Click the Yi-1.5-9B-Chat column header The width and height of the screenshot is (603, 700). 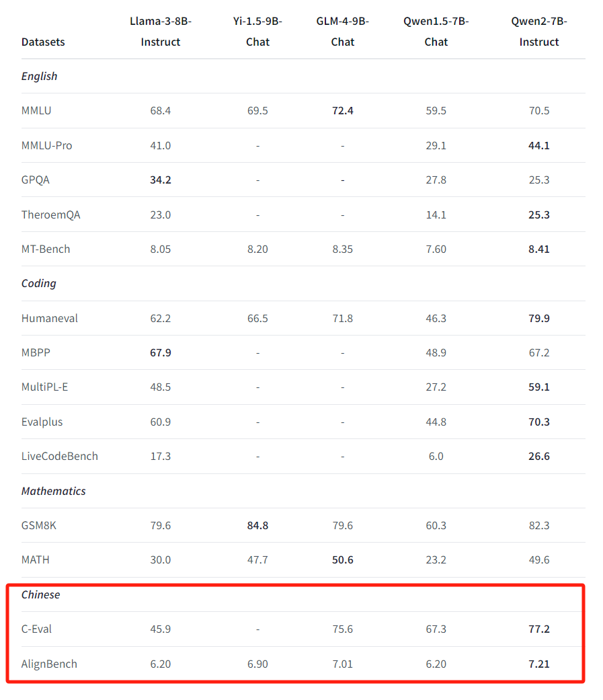tap(257, 32)
